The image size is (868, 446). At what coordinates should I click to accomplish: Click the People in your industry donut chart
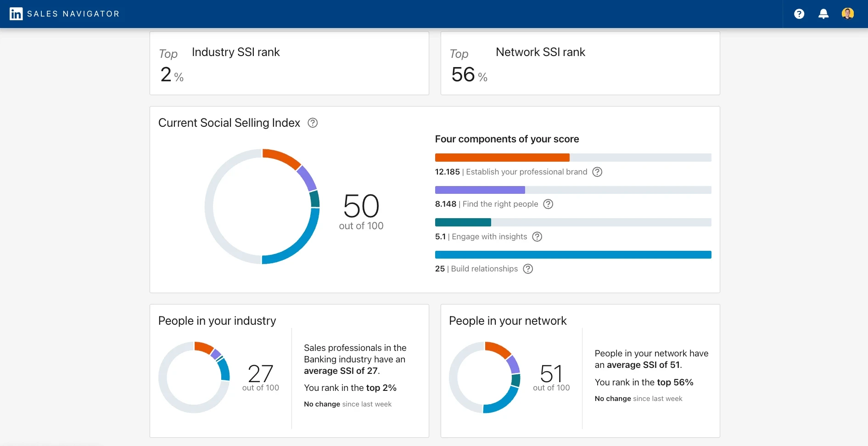pyautogui.click(x=194, y=377)
